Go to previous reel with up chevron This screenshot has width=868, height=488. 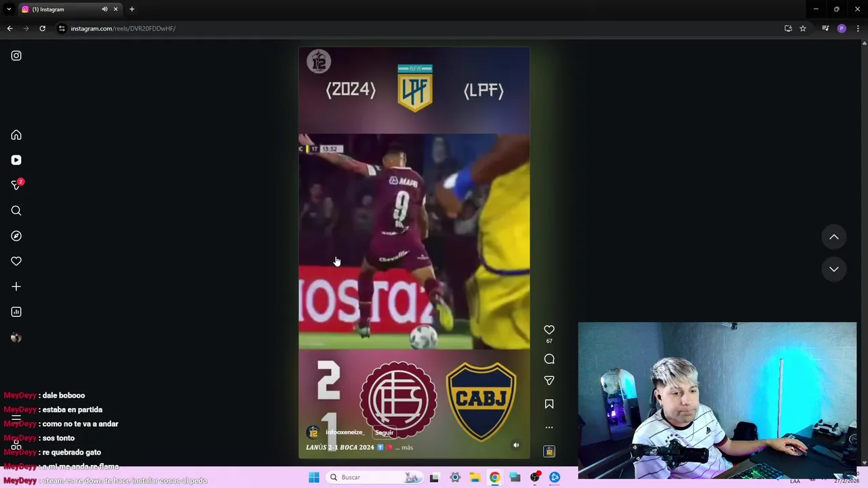tap(834, 237)
